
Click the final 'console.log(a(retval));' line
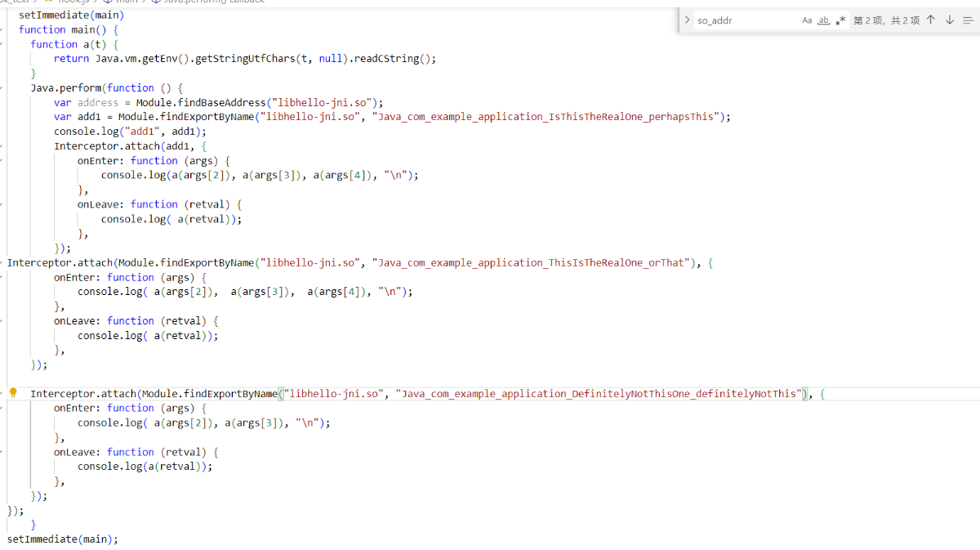tap(145, 467)
